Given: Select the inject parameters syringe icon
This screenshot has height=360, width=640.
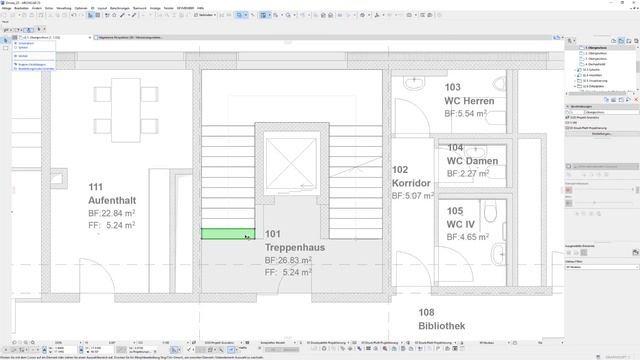Looking at the screenshot, I should (x=134, y=15).
